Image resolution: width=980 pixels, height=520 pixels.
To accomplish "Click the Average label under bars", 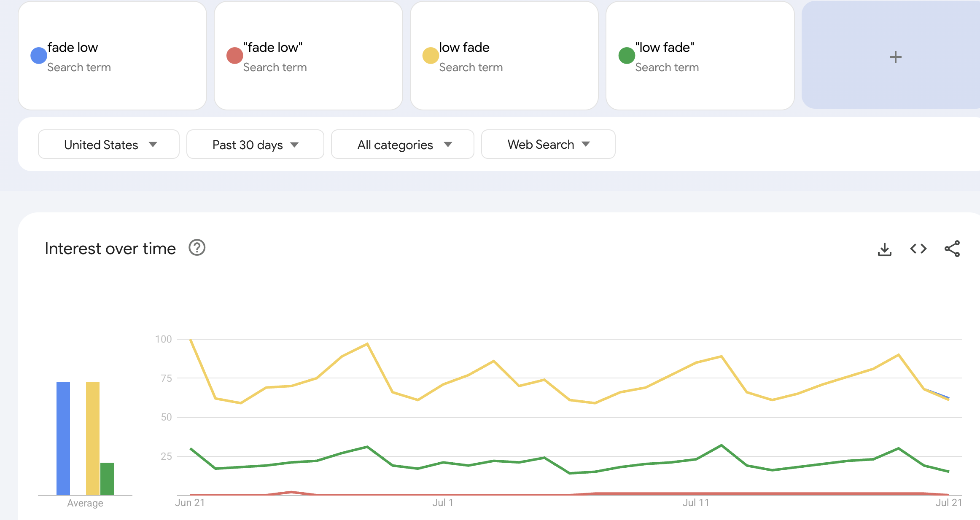I will pos(85,503).
